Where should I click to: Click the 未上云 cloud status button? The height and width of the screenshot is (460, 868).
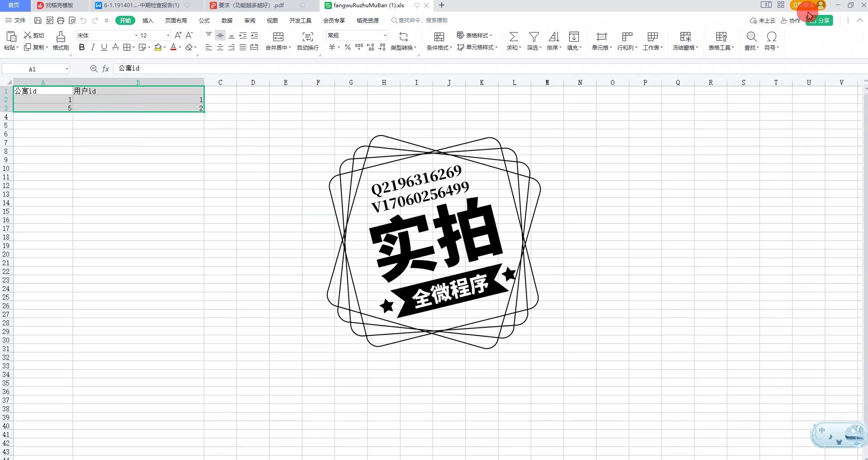click(x=762, y=20)
